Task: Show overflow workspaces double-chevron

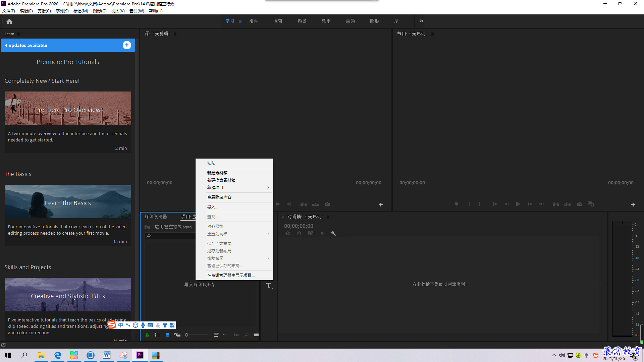Action: pos(422,21)
